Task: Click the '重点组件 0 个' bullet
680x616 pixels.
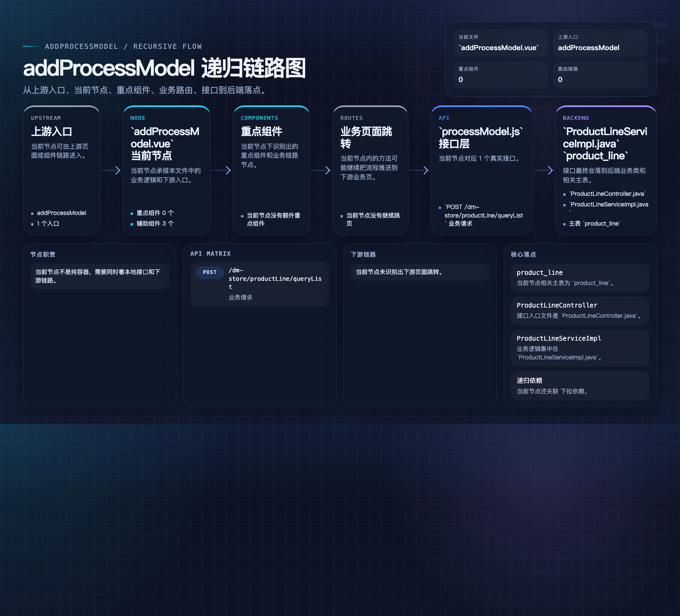Action: pos(155,213)
